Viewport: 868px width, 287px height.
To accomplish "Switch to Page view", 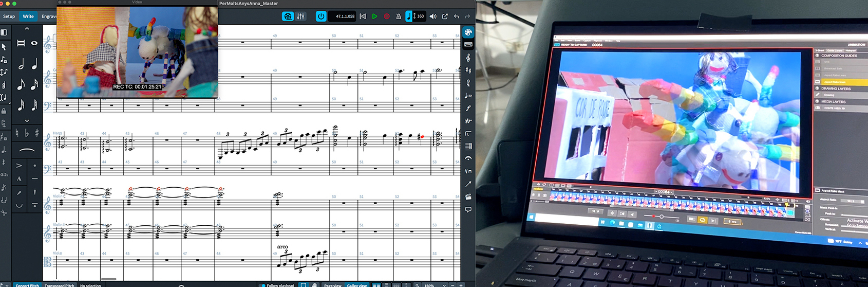I will (332, 285).
